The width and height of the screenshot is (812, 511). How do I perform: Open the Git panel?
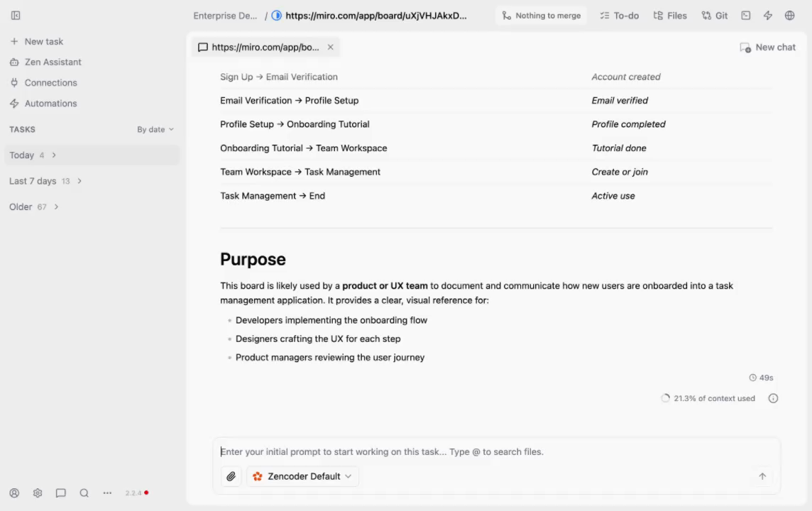[x=715, y=16]
